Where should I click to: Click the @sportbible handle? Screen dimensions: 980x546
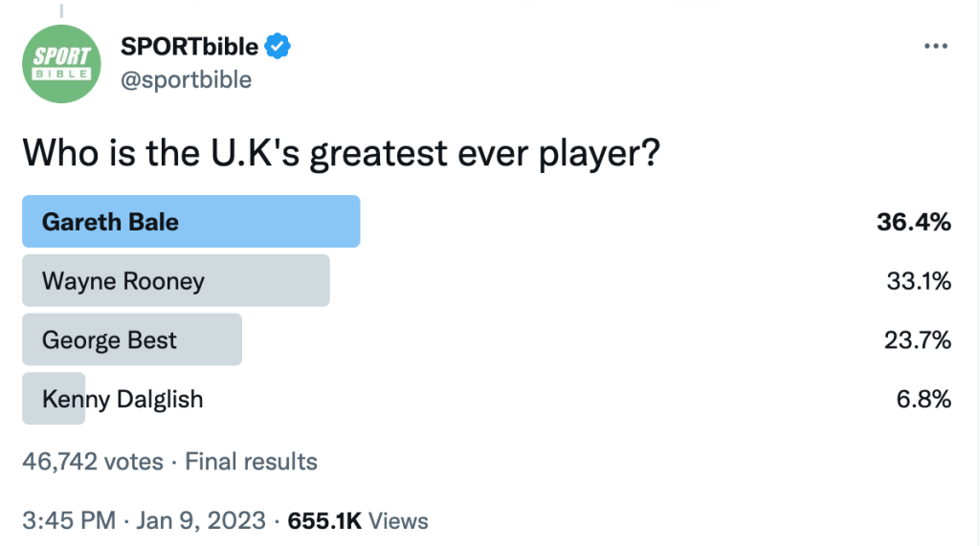coord(185,79)
